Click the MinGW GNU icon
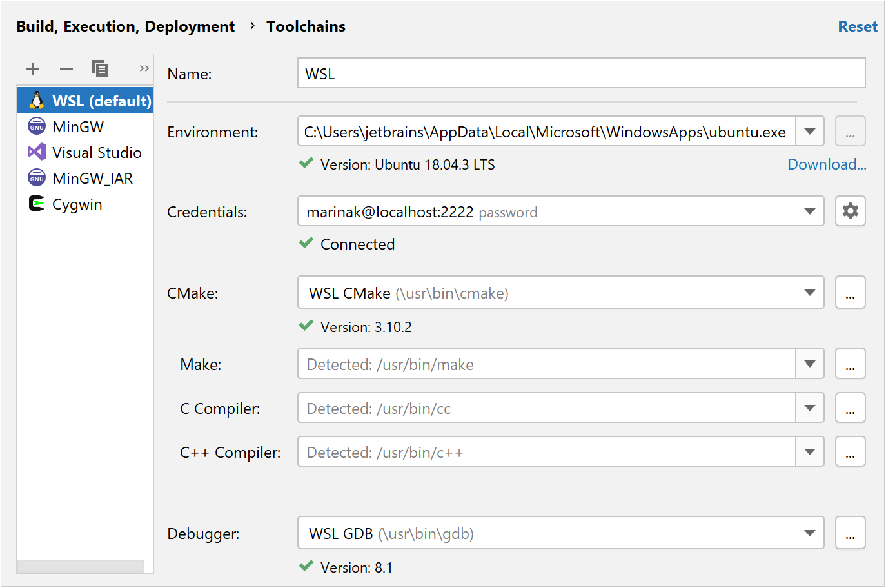 37,126
